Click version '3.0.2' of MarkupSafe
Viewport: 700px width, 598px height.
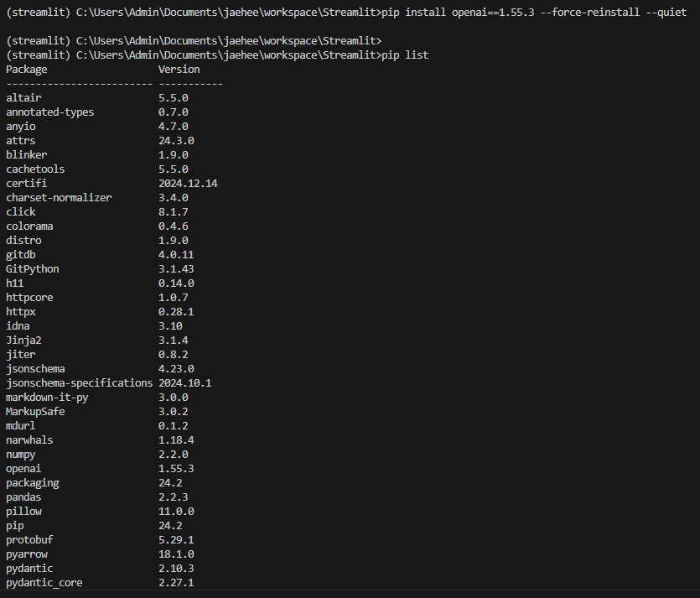click(174, 412)
